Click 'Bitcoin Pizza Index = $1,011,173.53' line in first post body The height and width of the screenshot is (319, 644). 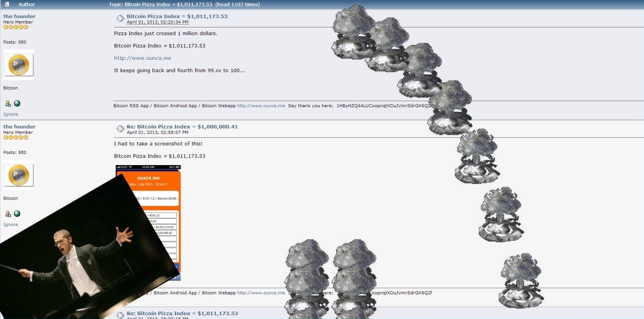pyautogui.click(x=160, y=46)
